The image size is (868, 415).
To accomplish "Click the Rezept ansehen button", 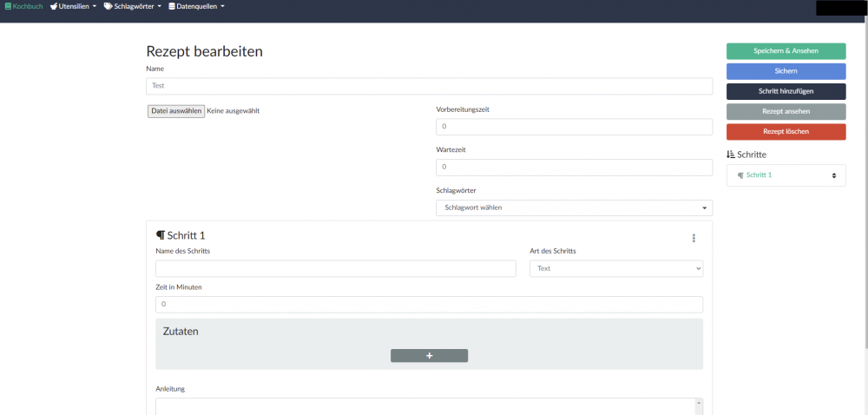I will click(786, 111).
